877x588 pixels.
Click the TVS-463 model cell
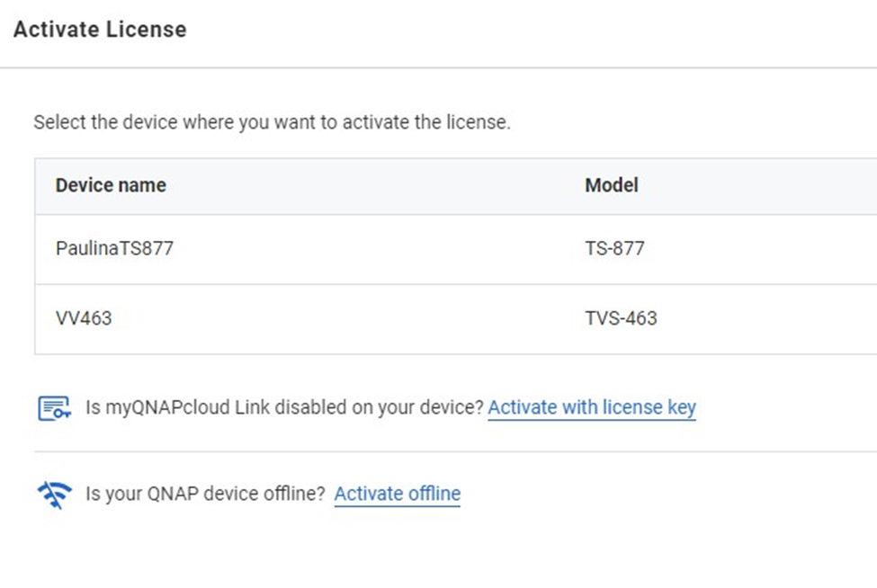[621, 318]
